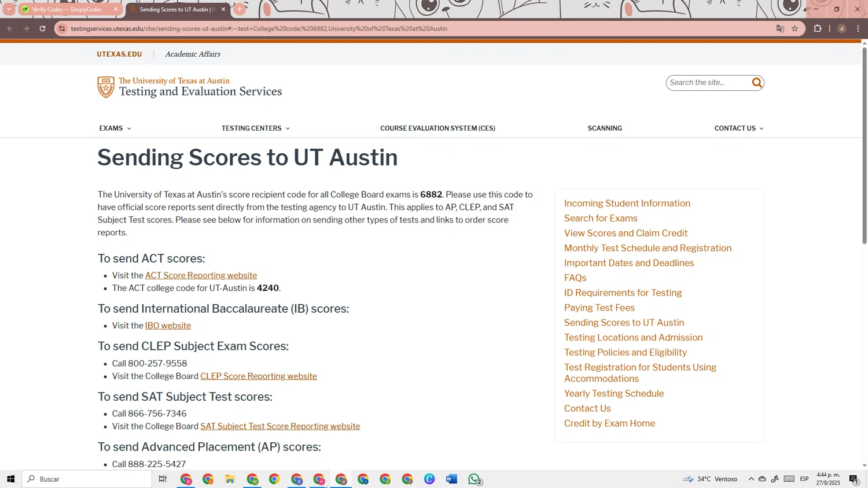Open Important Dates and Deadlines link

[629, 263]
